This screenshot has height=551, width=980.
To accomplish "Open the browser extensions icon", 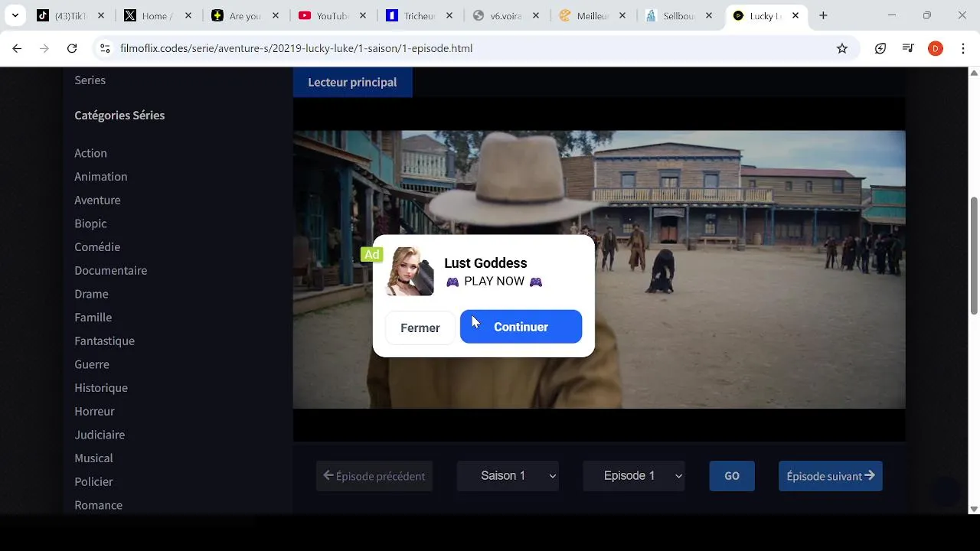I will (x=880, y=48).
